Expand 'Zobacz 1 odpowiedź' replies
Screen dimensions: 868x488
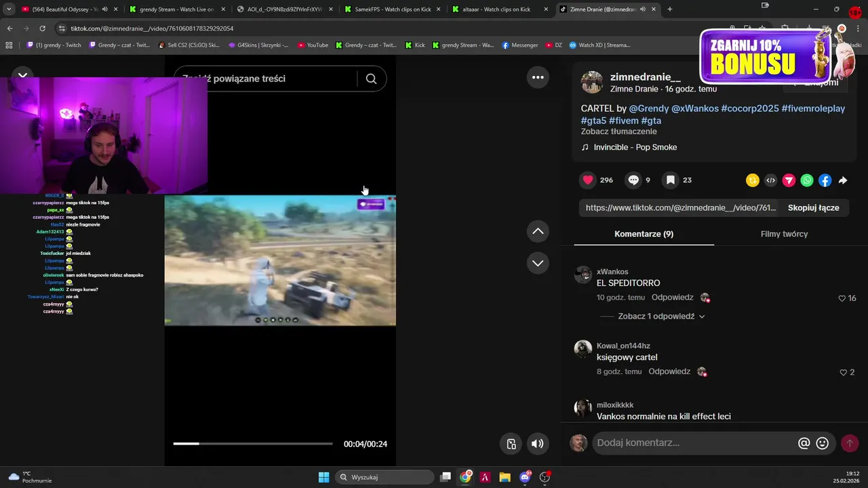661,317
